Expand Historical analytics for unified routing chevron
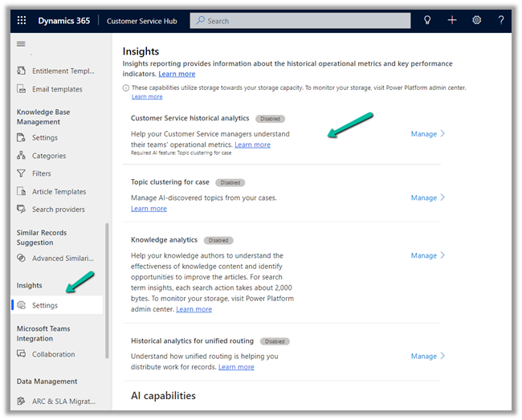 tap(442, 356)
